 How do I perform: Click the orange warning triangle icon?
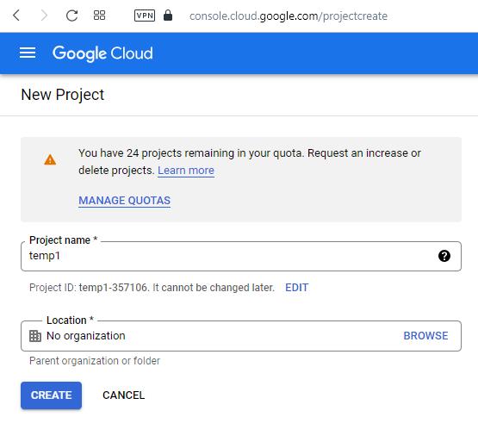50,159
